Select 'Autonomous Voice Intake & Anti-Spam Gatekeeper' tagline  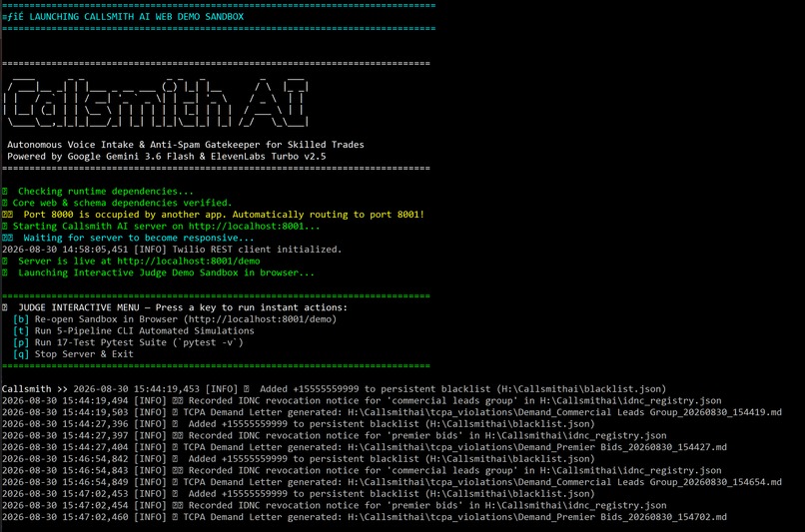point(186,145)
